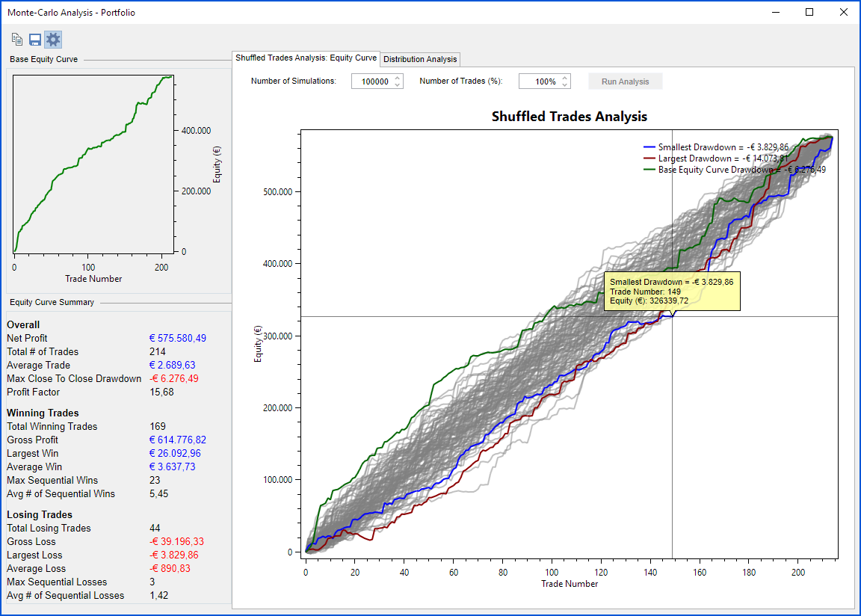Increase Number of Simulations with up arrow
This screenshot has width=861, height=616.
click(x=398, y=78)
